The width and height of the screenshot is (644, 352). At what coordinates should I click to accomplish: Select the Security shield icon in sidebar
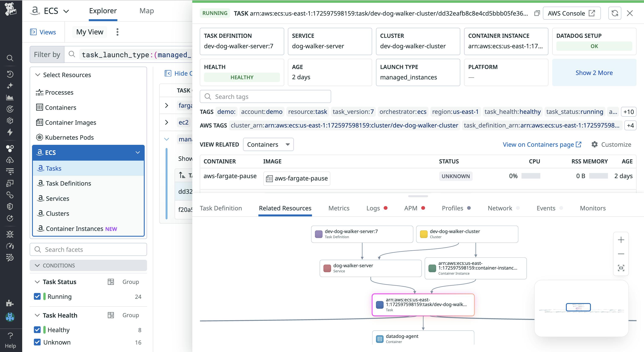[10, 207]
